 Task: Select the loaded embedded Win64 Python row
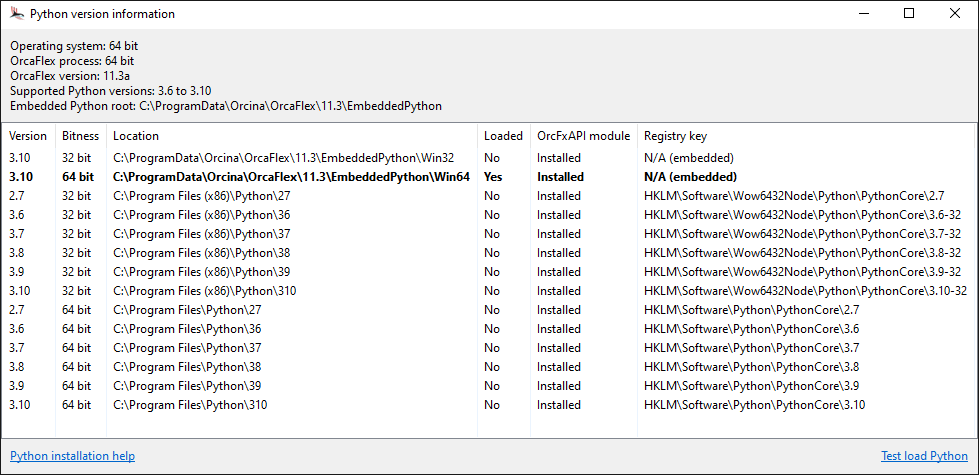point(291,177)
